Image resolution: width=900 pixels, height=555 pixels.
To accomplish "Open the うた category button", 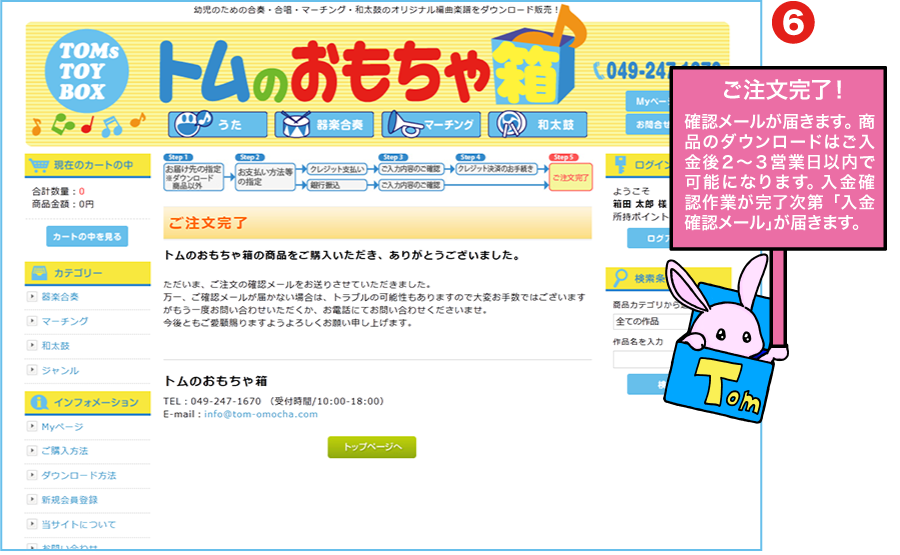I will coord(218,125).
